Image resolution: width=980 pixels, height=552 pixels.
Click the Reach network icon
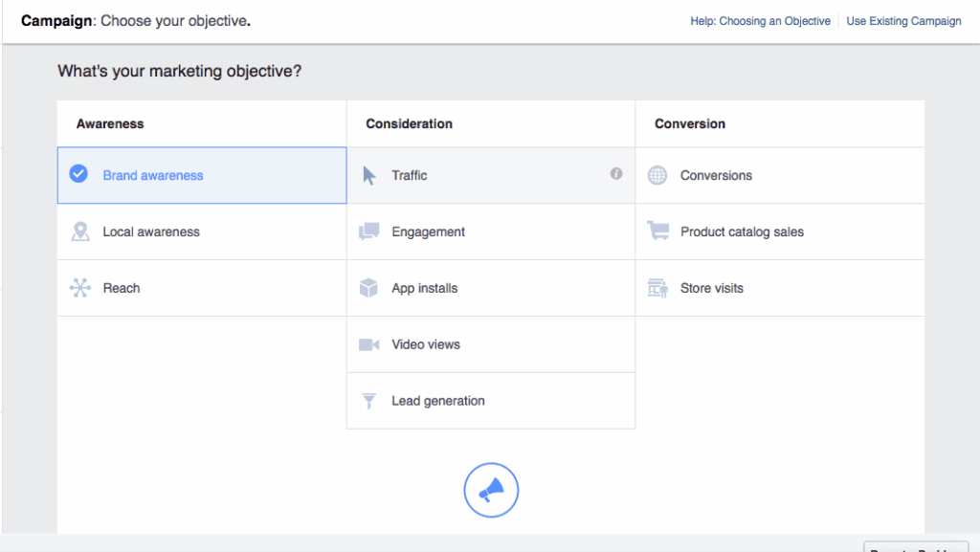click(80, 288)
